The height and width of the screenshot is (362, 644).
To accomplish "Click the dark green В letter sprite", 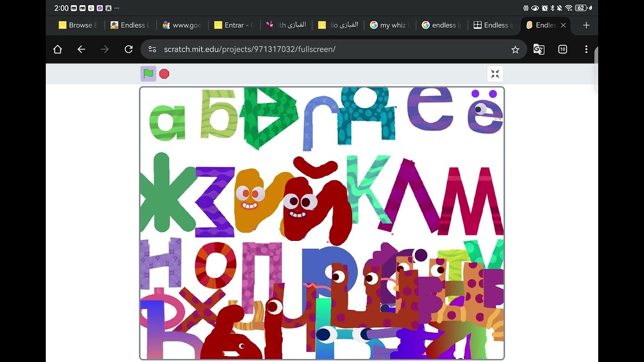I will (x=269, y=118).
